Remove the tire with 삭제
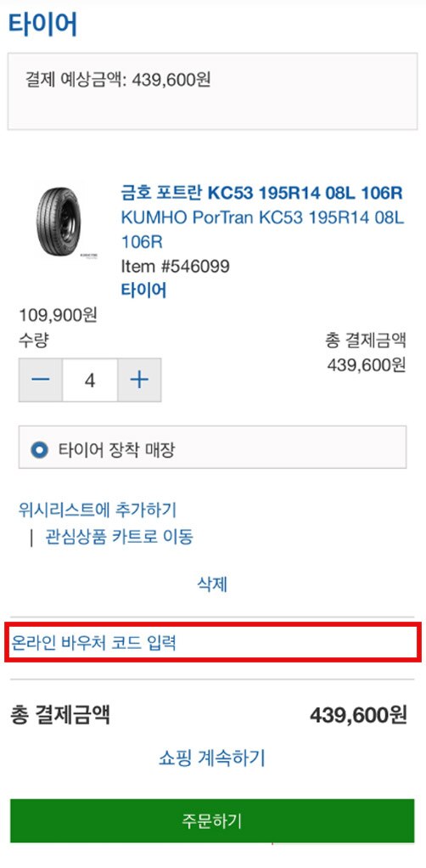The height and width of the screenshot is (868, 426). pyautogui.click(x=212, y=584)
